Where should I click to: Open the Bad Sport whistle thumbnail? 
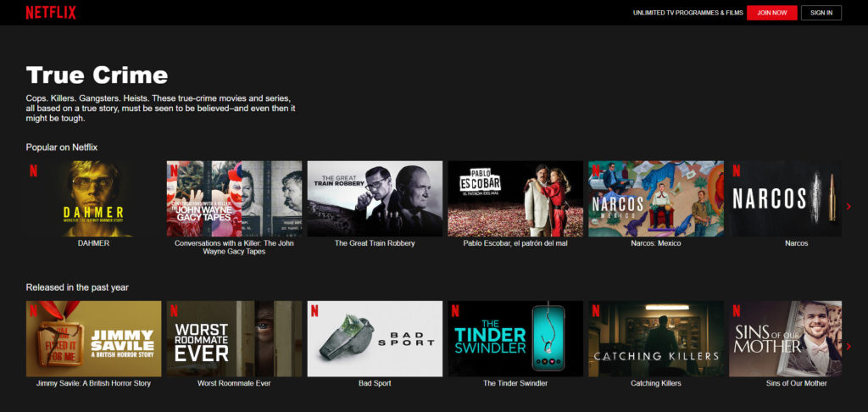tap(375, 339)
